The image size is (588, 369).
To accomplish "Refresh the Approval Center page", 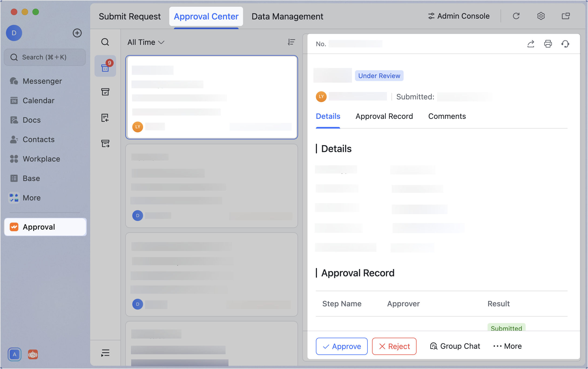I will (516, 16).
